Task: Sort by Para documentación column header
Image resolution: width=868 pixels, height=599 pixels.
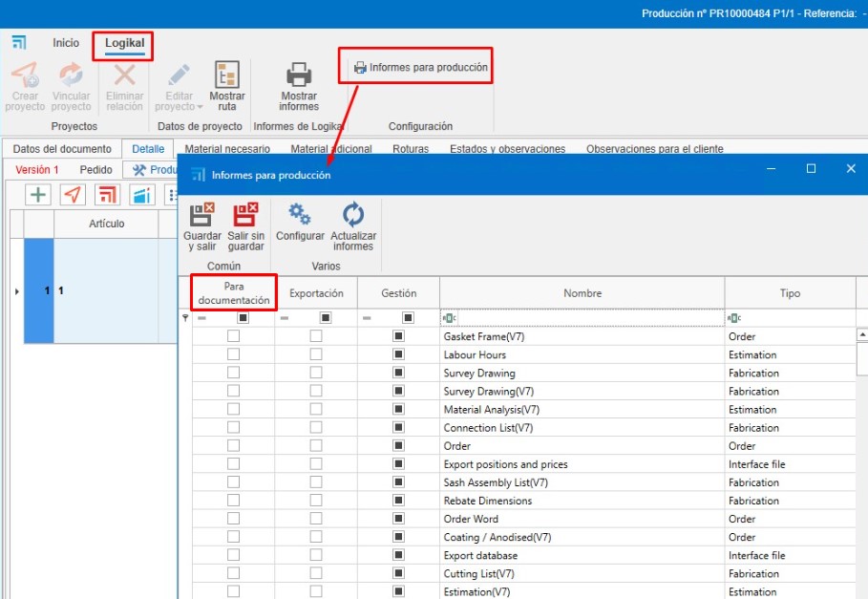Action: click(x=234, y=293)
